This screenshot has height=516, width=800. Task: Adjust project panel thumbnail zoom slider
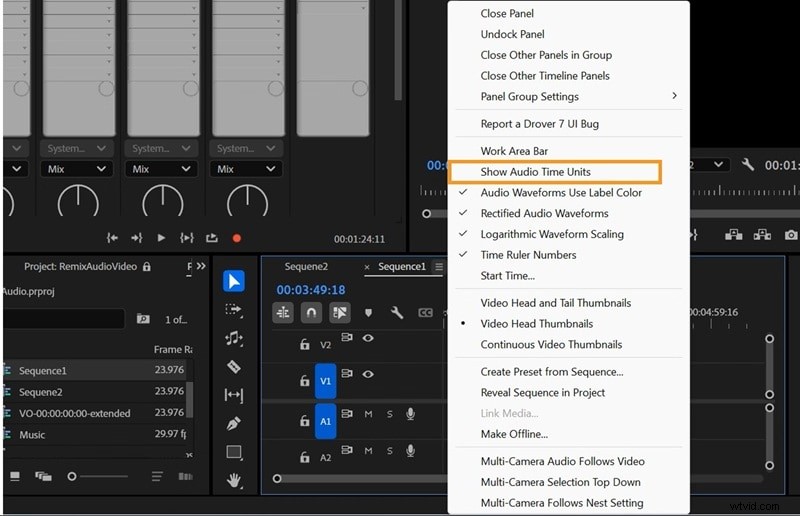[72, 476]
